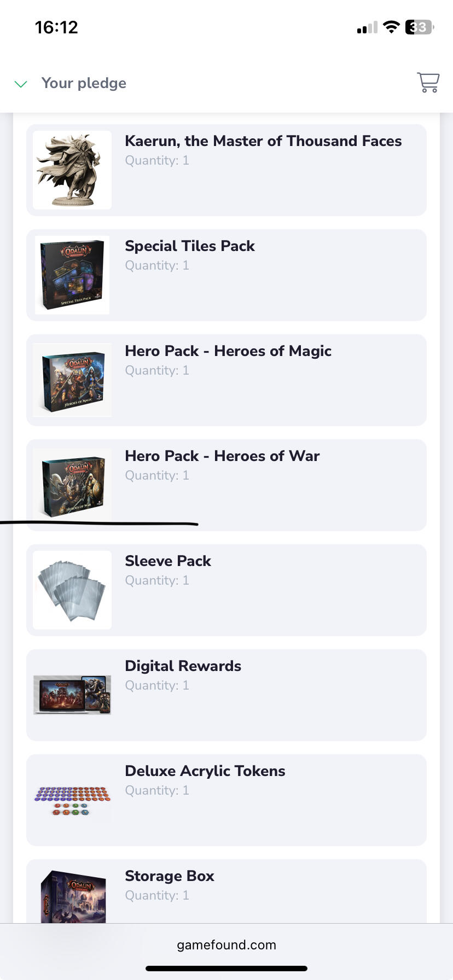Tap the Your pledge heading
Viewport: 453px width, 980px height.
point(84,83)
